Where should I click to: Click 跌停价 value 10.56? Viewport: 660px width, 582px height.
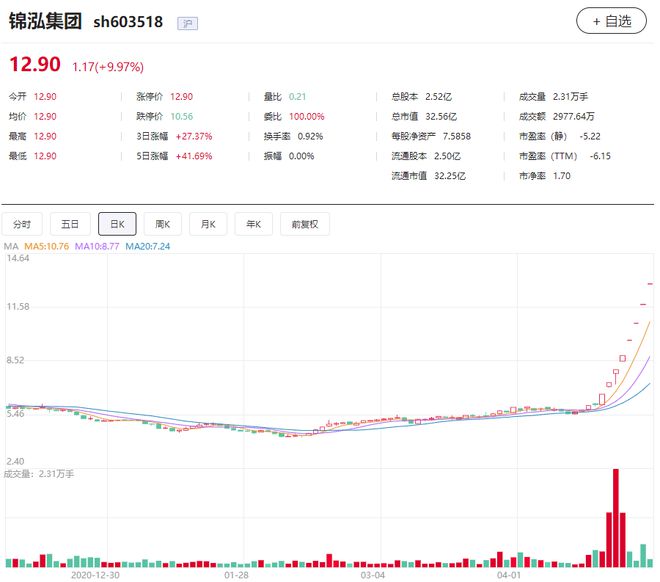pyautogui.click(x=181, y=117)
